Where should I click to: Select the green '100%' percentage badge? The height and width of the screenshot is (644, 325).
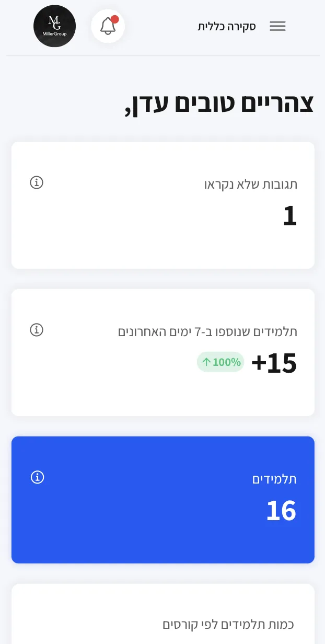(220, 362)
